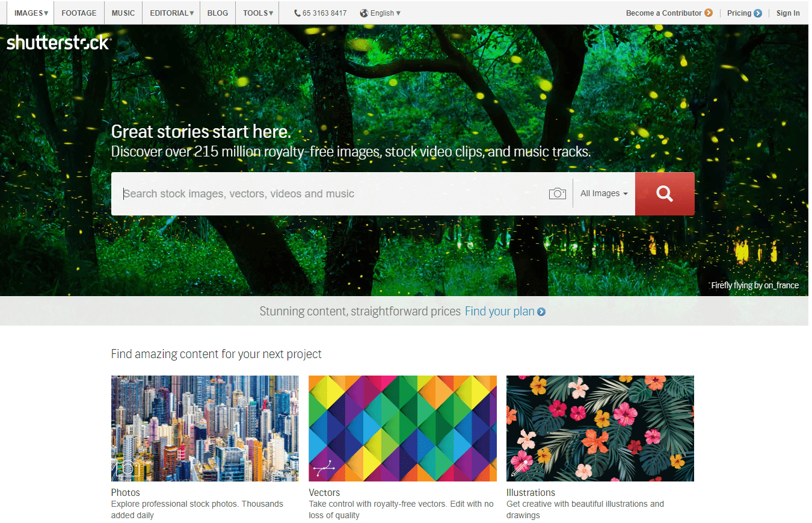The image size is (812, 523).
Task: Open the MUSIC section
Action: pyautogui.click(x=123, y=13)
